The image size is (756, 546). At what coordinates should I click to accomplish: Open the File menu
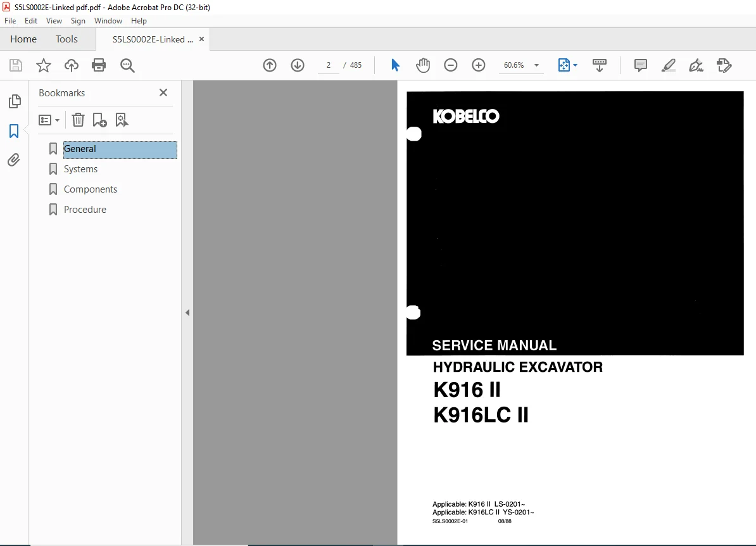pos(10,21)
